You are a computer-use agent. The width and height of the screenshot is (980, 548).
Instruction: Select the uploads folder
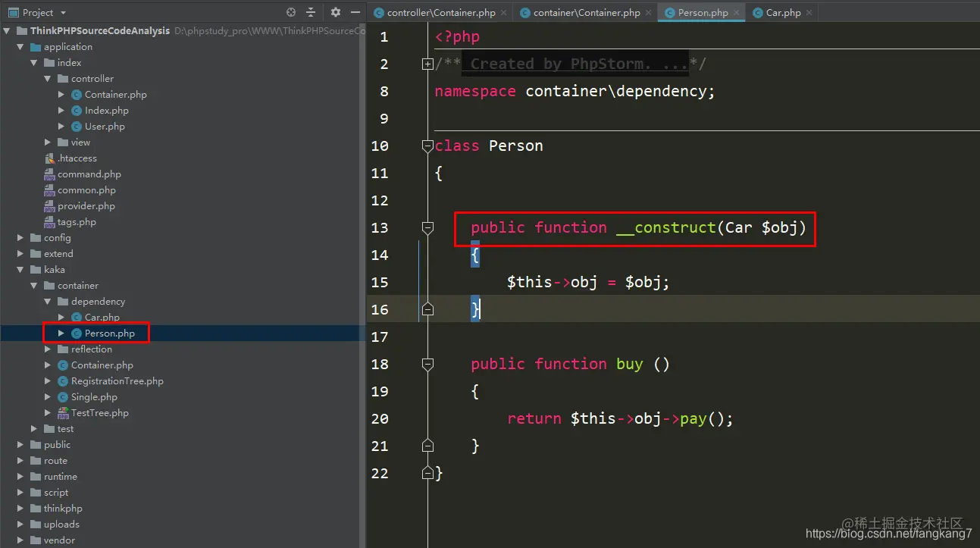[x=61, y=525]
